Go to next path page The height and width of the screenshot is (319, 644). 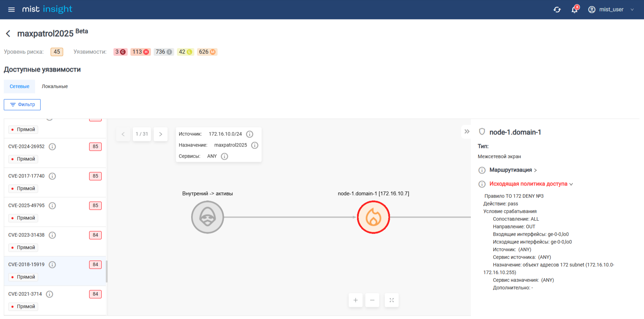(161, 134)
